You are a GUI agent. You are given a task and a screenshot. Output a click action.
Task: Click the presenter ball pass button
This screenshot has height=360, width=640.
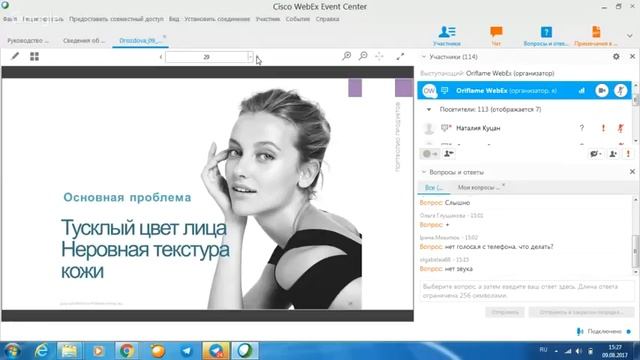point(430,154)
